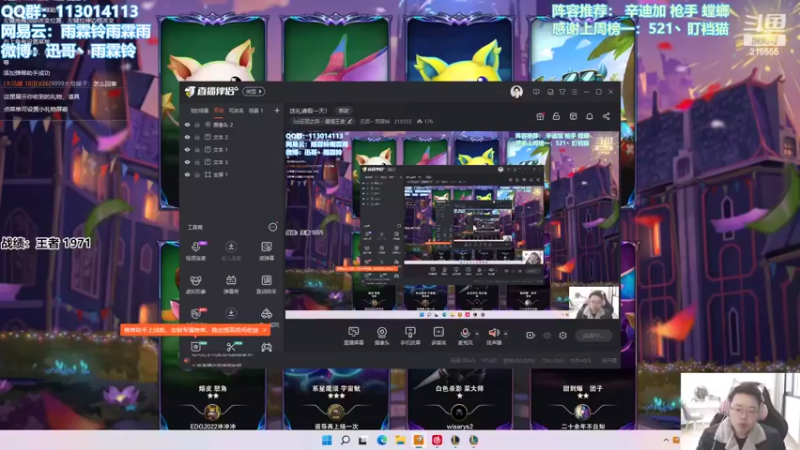This screenshot has width=800, height=450.
Task: Open the settings gear in the bottom bar
Action: [563, 335]
